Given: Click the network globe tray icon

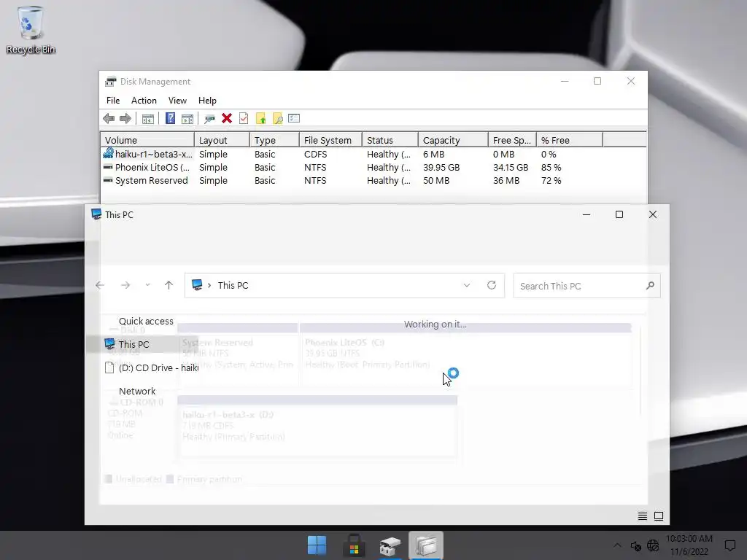Looking at the screenshot, I should point(653,545).
